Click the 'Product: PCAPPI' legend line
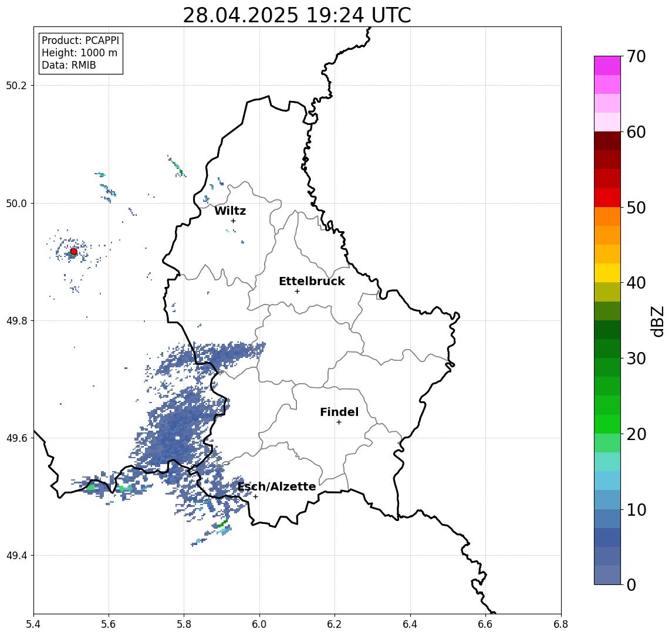Screen dimensions: 672x636 point(80,40)
